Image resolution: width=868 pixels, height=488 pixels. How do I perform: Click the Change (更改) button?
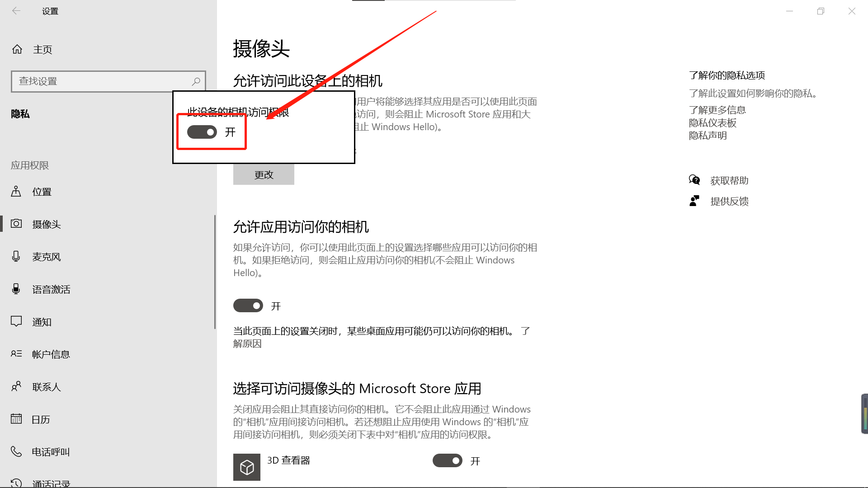click(264, 175)
